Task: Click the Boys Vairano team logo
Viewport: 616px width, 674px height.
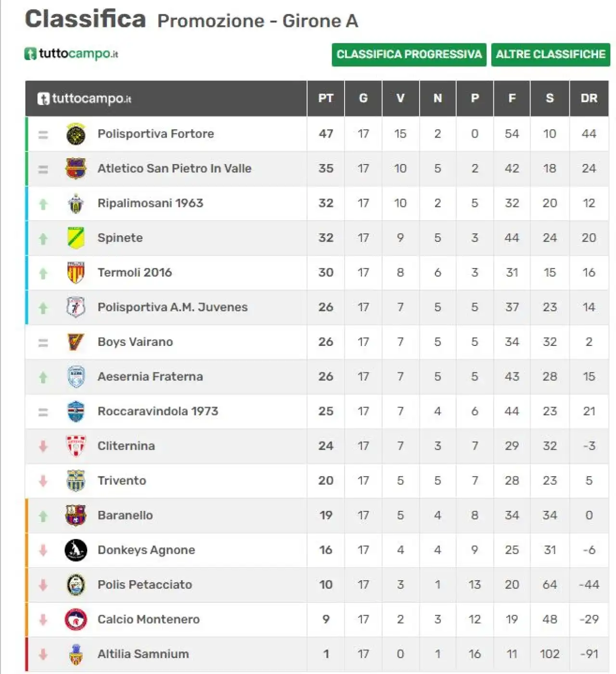Action: coord(76,342)
